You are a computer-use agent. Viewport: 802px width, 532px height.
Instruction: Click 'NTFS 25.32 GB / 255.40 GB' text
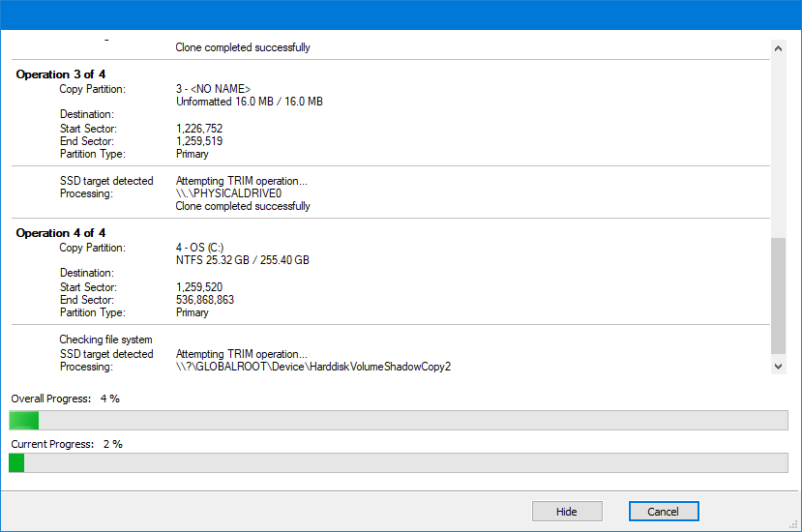[243, 260]
